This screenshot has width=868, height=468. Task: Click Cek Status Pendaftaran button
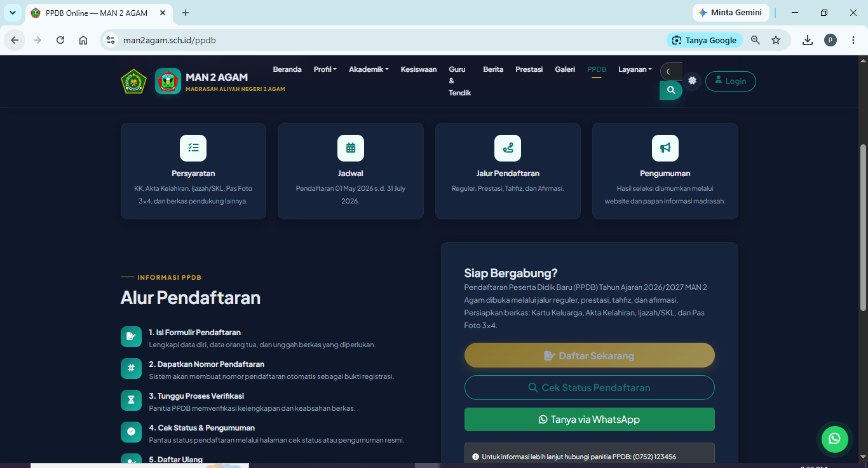(590, 387)
